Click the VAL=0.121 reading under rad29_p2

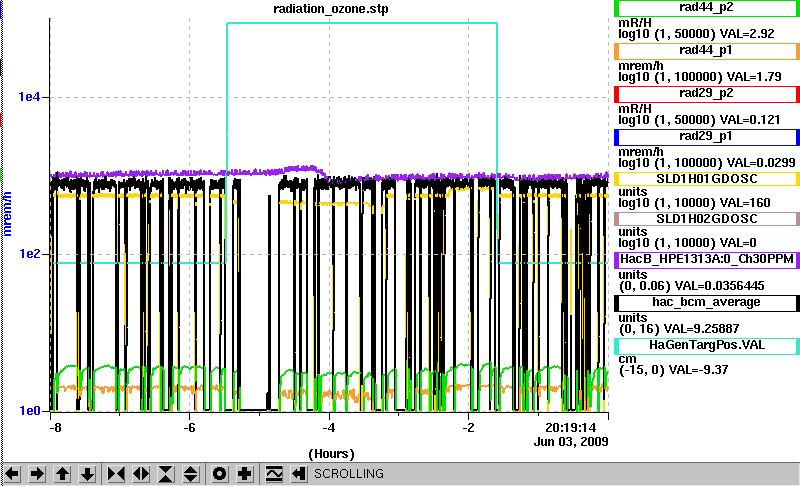[x=750, y=120]
